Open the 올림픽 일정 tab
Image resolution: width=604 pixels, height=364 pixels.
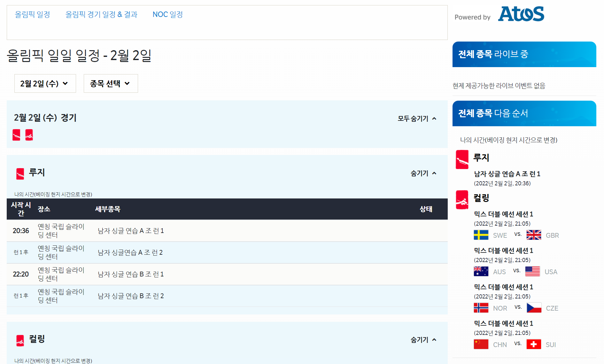[32, 14]
